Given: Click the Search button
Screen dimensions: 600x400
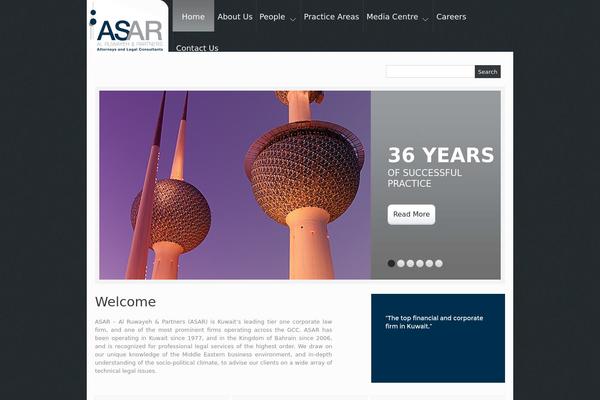Looking at the screenshot, I should click(488, 72).
